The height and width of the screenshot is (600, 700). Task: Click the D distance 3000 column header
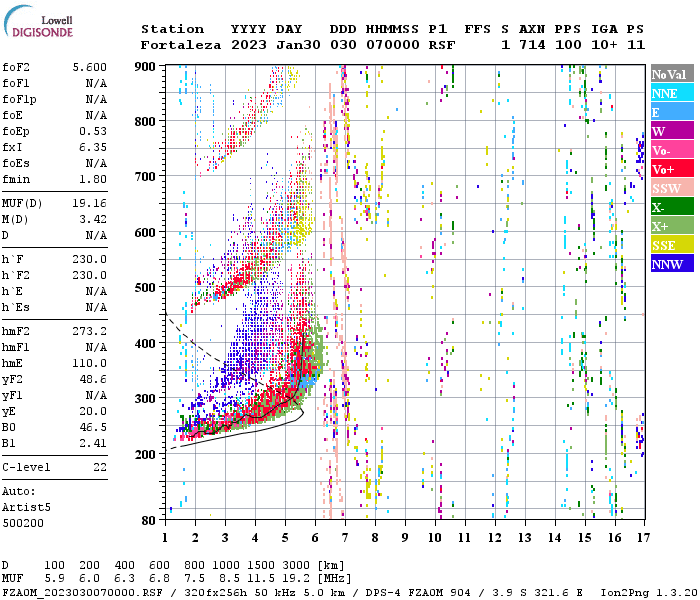coord(296,566)
